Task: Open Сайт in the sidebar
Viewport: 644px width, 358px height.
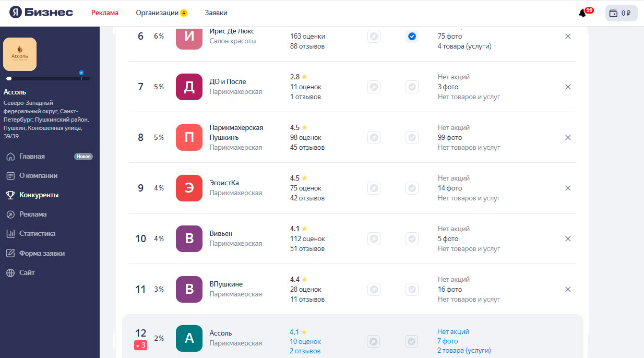Action: coord(27,272)
